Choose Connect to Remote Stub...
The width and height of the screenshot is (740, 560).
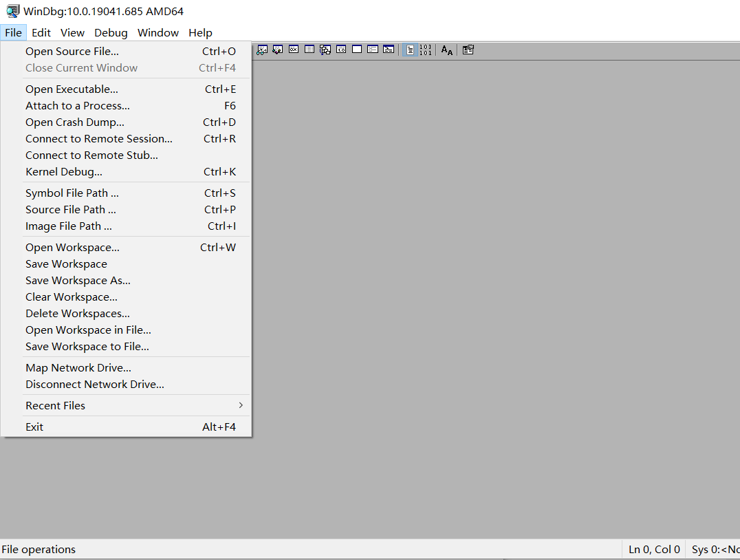click(x=126, y=155)
